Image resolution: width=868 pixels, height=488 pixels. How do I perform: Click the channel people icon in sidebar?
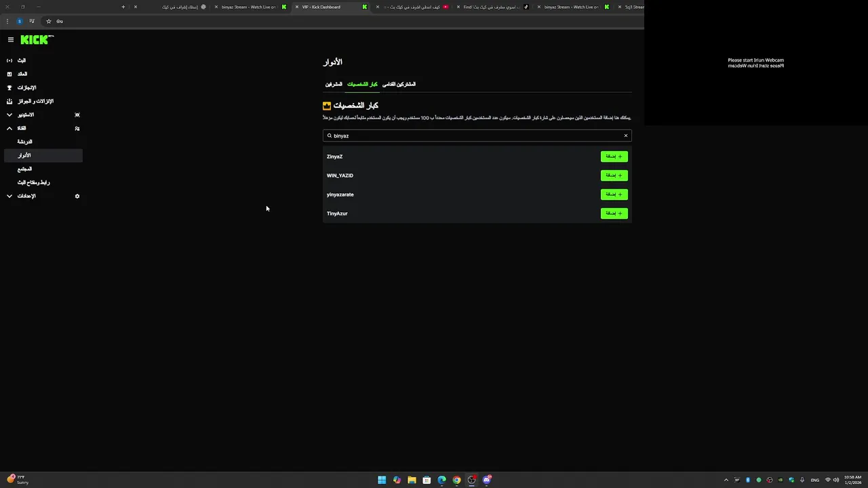(x=77, y=128)
